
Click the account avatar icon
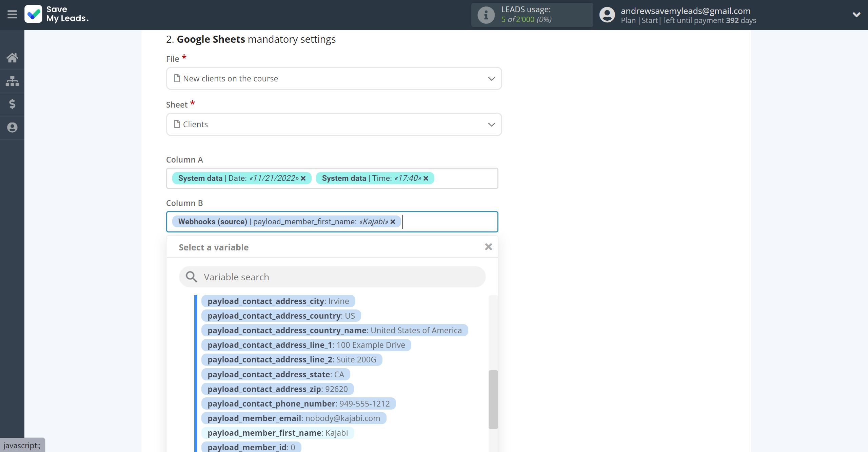pos(607,15)
